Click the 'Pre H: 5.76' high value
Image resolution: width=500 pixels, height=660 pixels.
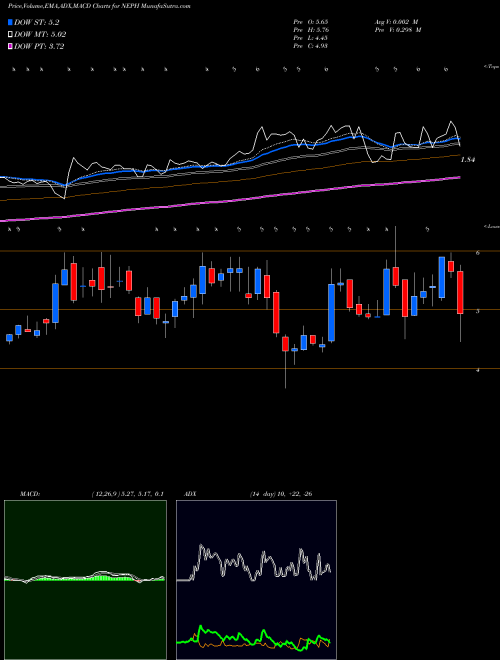click(311, 30)
